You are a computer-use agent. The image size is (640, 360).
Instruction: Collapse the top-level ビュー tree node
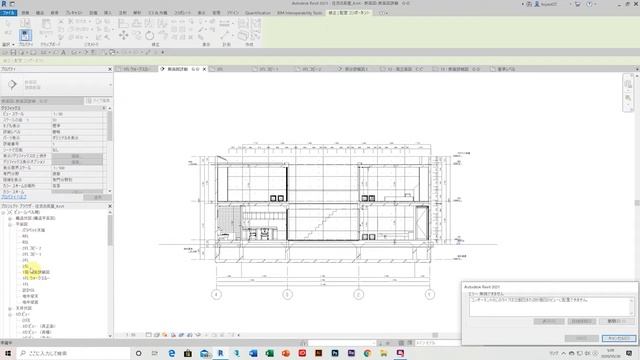pos(3,212)
